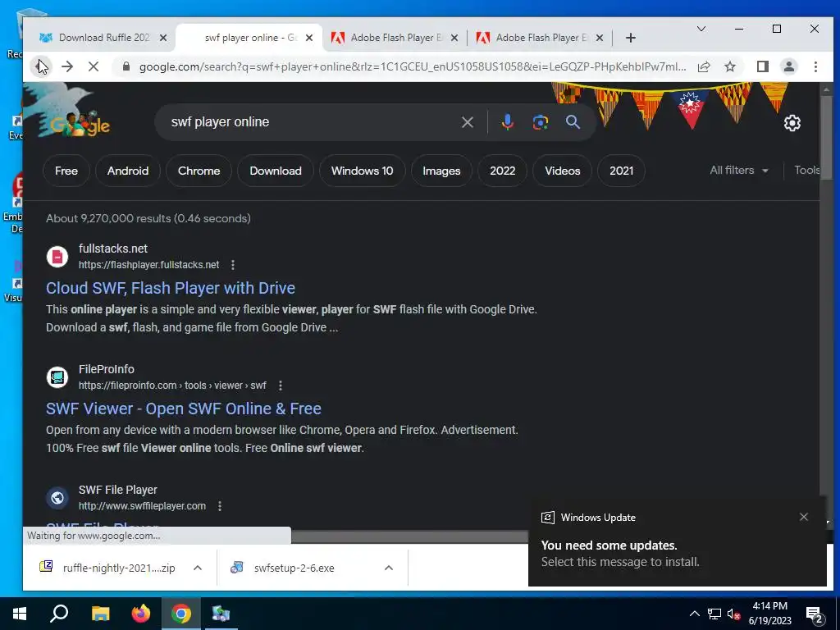Click the address bar URL
840x630 pixels.
tap(413, 66)
